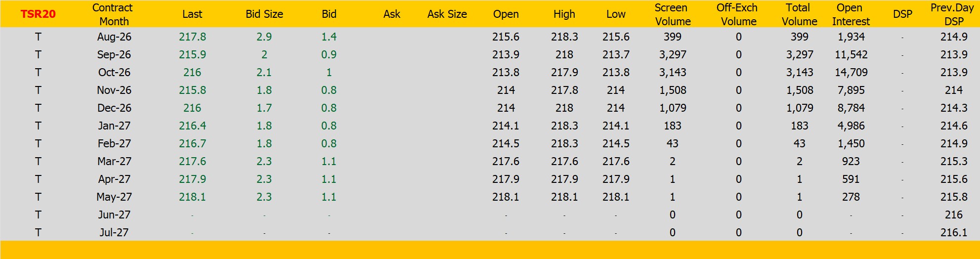Select the Contract Month column header
This screenshot has width=980, height=259.
(x=113, y=14)
